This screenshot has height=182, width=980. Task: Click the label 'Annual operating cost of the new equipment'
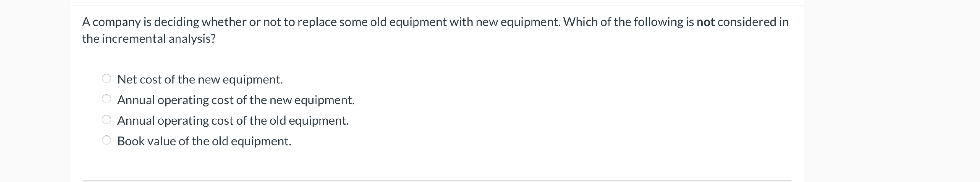tap(236, 100)
